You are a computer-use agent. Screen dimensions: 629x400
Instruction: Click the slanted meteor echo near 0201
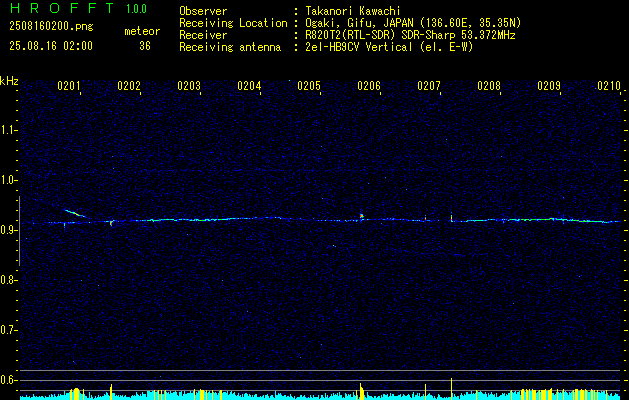pos(74,213)
